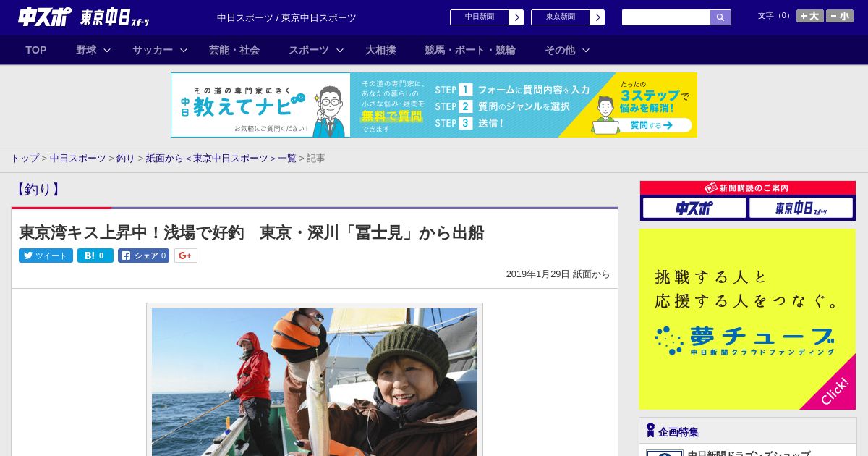Open the 東京新聞 link button
The width and height of the screenshot is (868, 456).
click(x=560, y=17)
